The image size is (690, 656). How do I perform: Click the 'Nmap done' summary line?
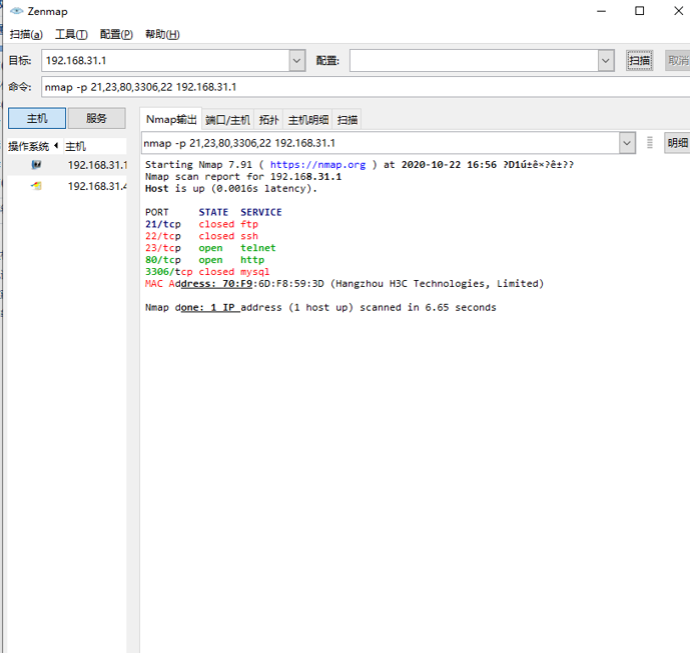321,307
